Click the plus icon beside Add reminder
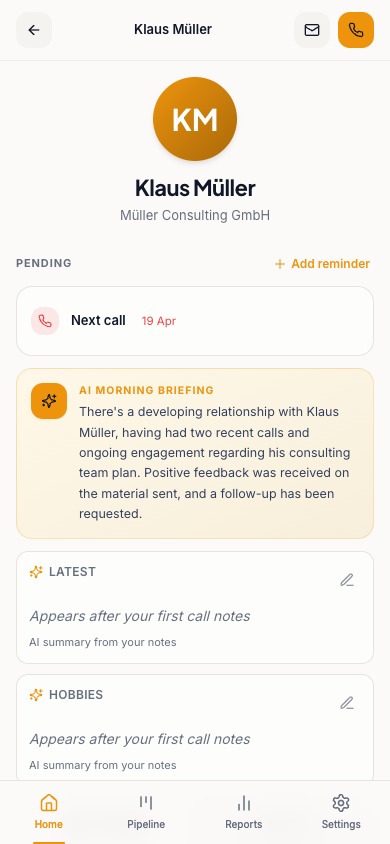The height and width of the screenshot is (844, 390). (x=280, y=264)
